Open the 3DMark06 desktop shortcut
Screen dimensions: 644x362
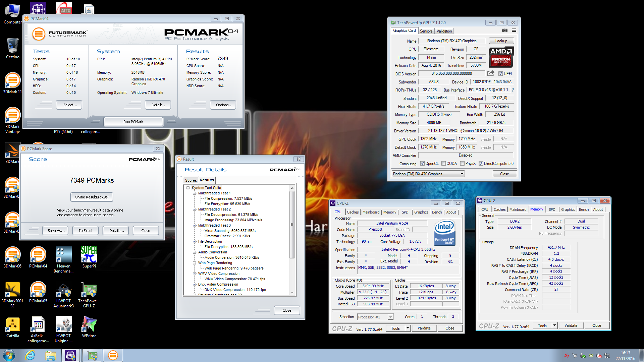coord(12,257)
